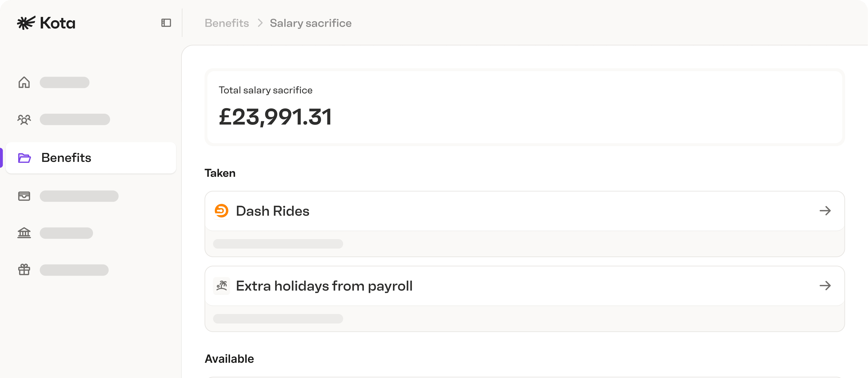Click the palm tree holiday icon
The height and width of the screenshot is (378, 868).
pos(222,286)
